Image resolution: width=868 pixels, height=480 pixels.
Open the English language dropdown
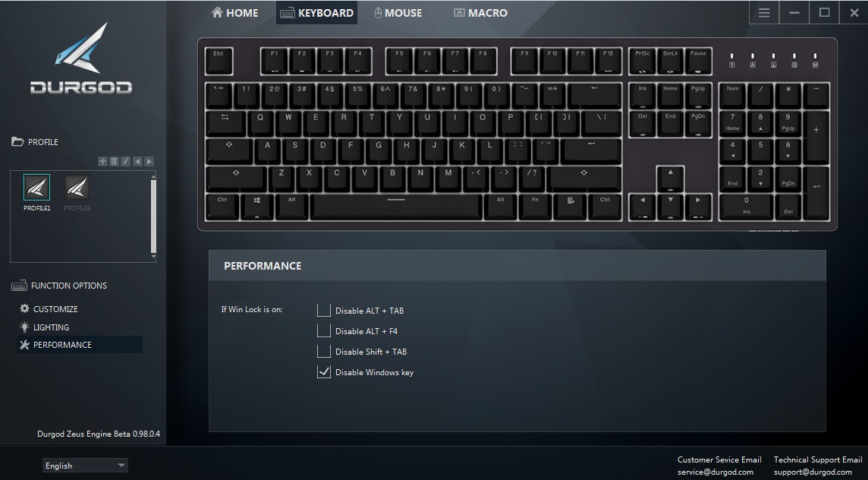(x=85, y=466)
